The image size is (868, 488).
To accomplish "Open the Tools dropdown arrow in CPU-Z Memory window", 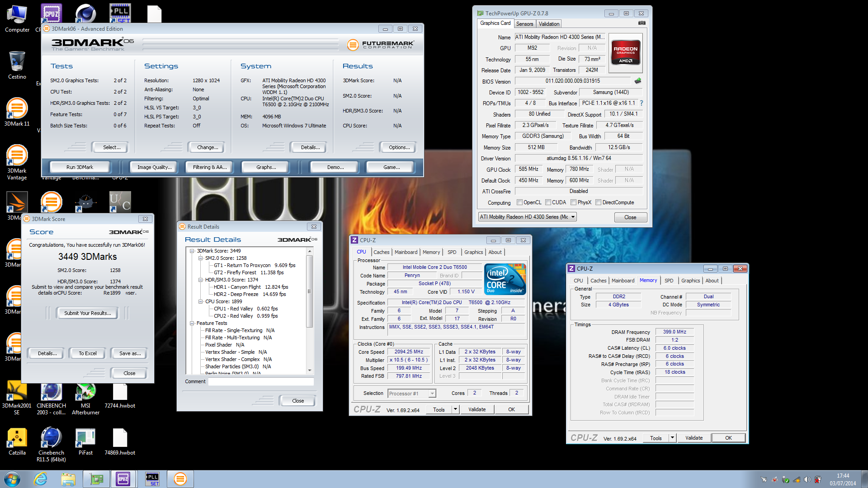I will 672,438.
